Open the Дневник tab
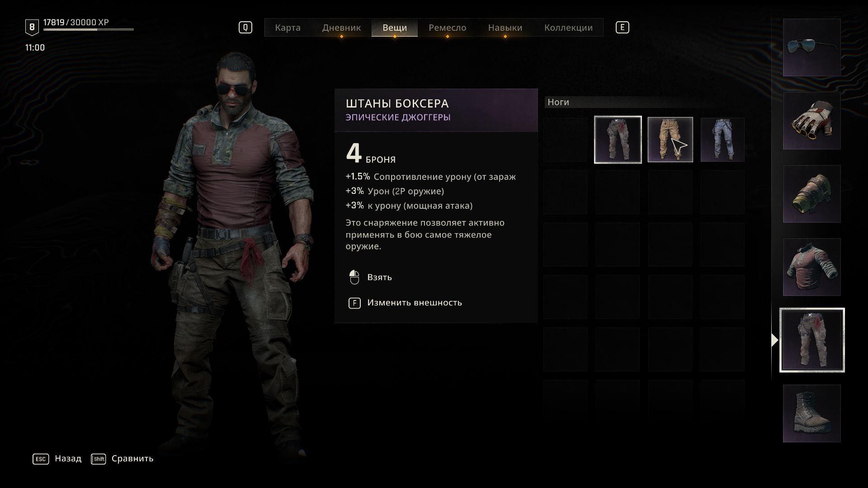 point(341,28)
